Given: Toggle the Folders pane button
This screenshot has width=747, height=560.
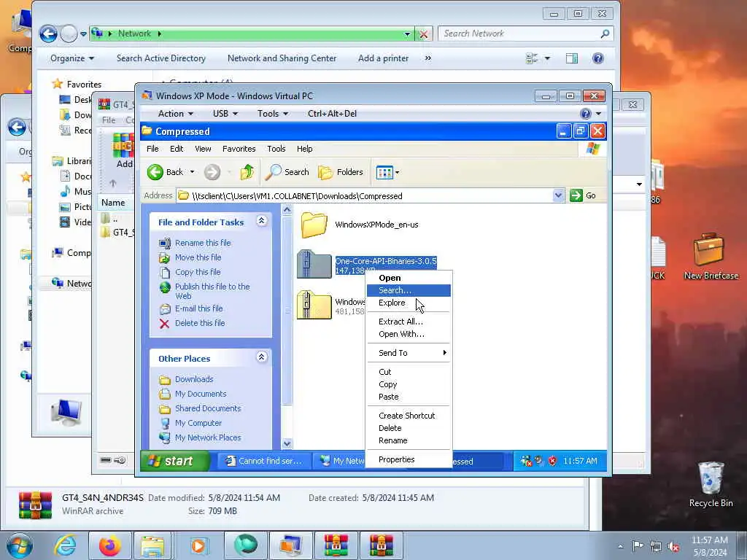Looking at the screenshot, I should pyautogui.click(x=340, y=172).
